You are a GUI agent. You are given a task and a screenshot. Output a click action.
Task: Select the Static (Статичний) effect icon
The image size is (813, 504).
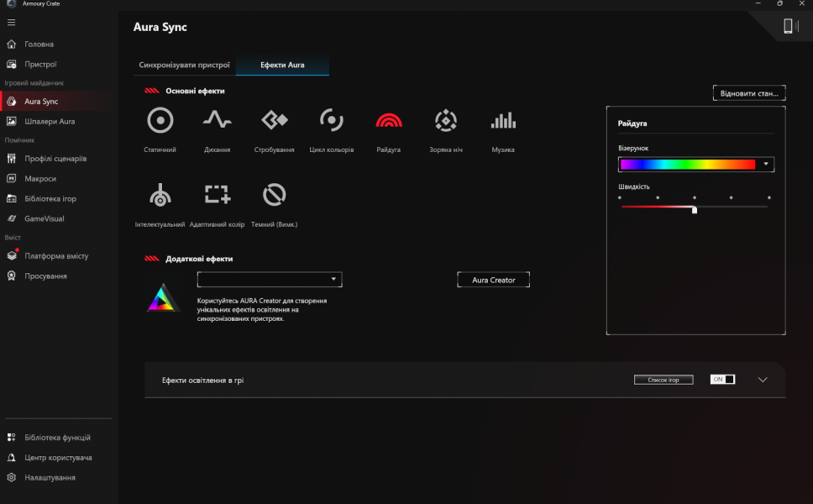tap(160, 120)
